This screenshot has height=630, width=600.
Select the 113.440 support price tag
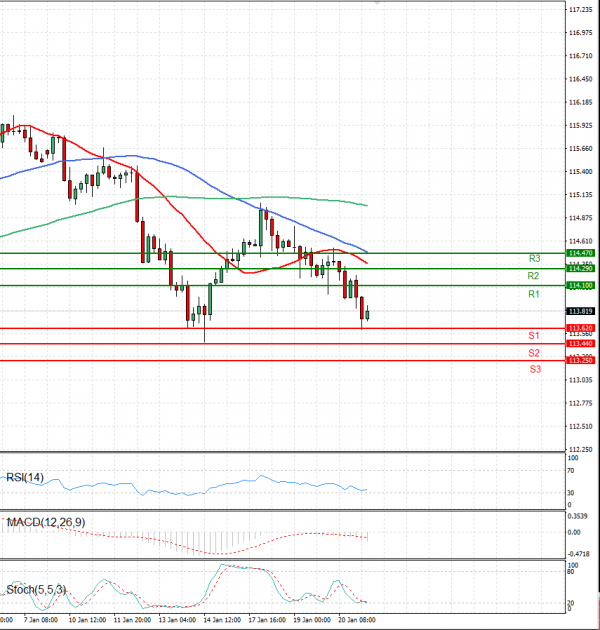[x=580, y=344]
